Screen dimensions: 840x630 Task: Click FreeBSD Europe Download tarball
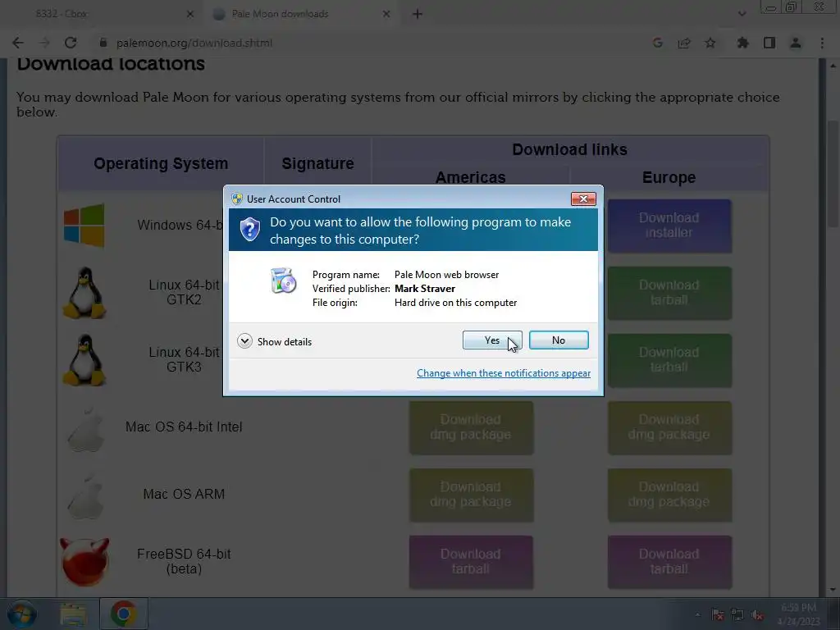tap(669, 562)
